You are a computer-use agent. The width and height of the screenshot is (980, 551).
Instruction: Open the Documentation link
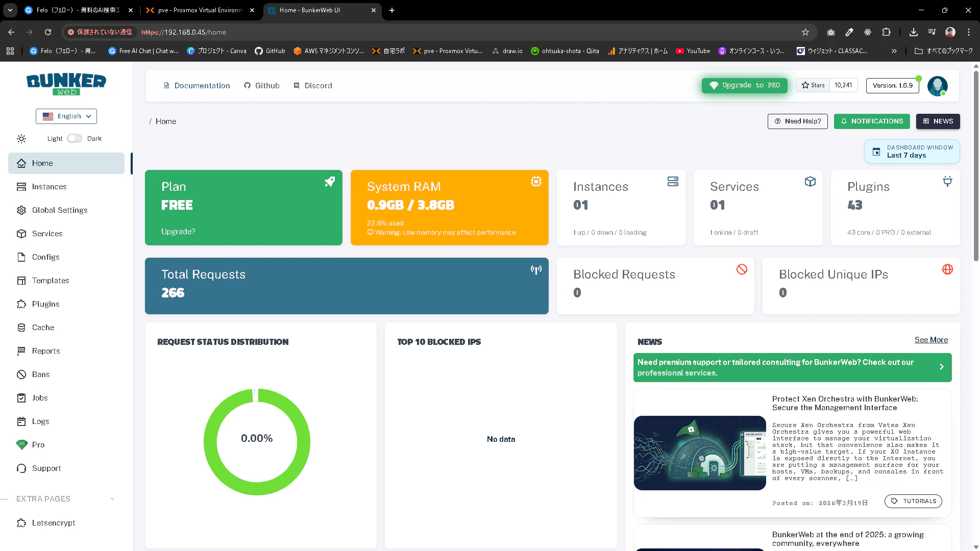point(197,86)
